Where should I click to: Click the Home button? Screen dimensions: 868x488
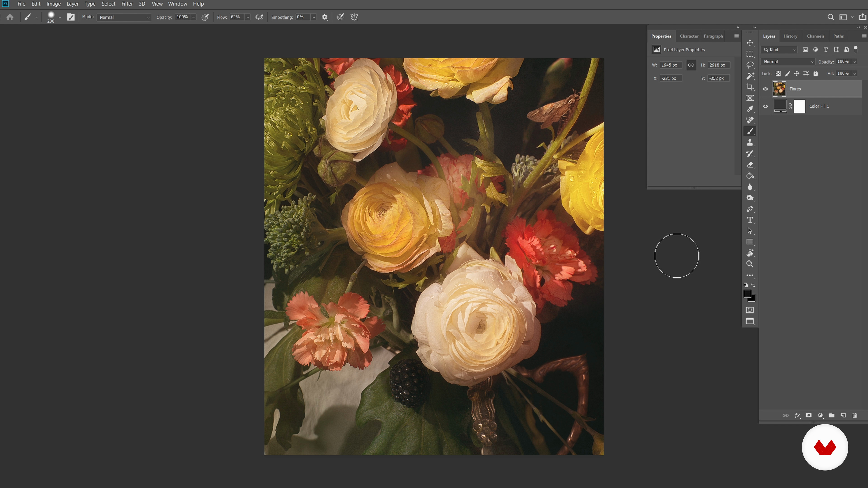10,17
